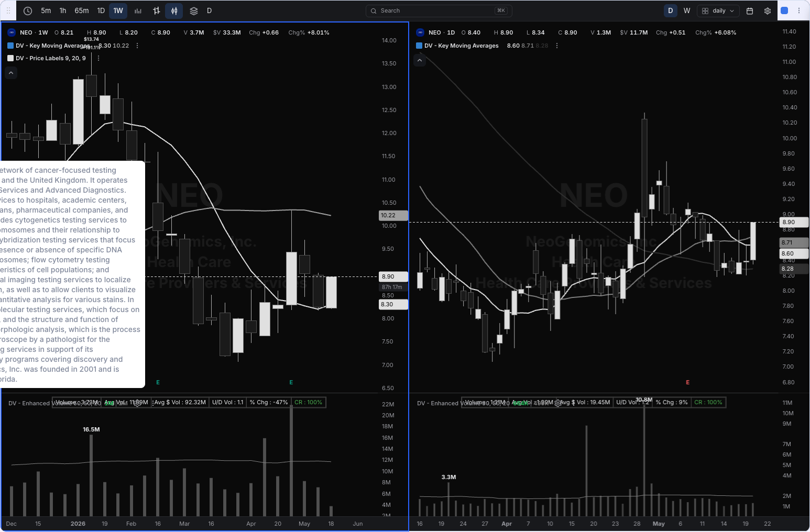The image size is (810, 532).
Task: Click the 10.22 moving average label on weekly axis
Action: (x=393, y=215)
